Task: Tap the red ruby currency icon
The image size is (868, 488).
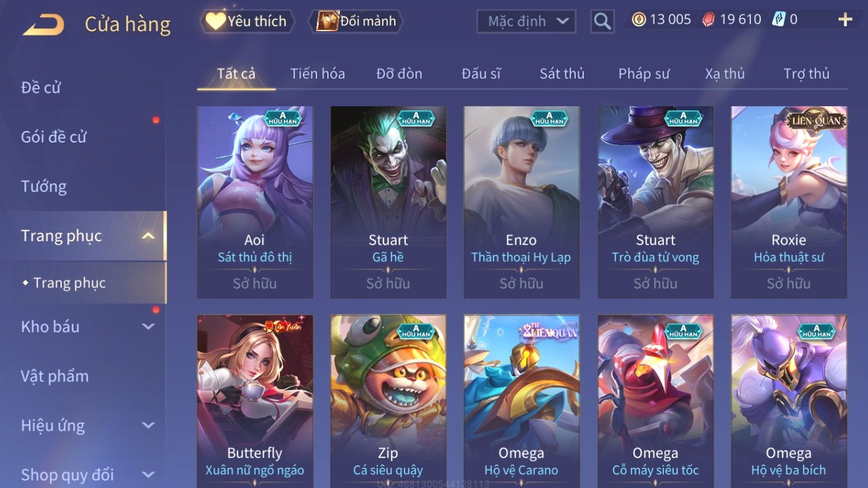Action: (708, 20)
